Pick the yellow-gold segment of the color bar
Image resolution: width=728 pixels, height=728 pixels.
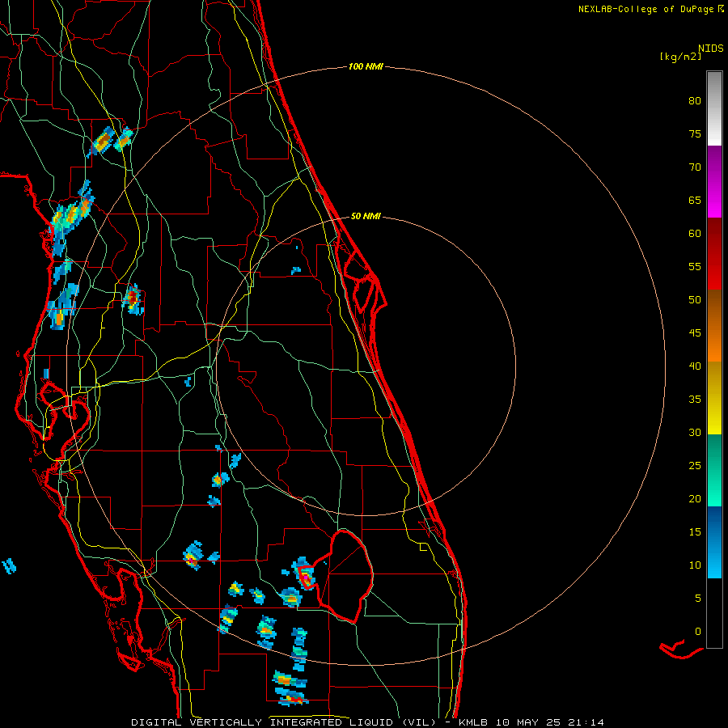pyautogui.click(x=714, y=398)
